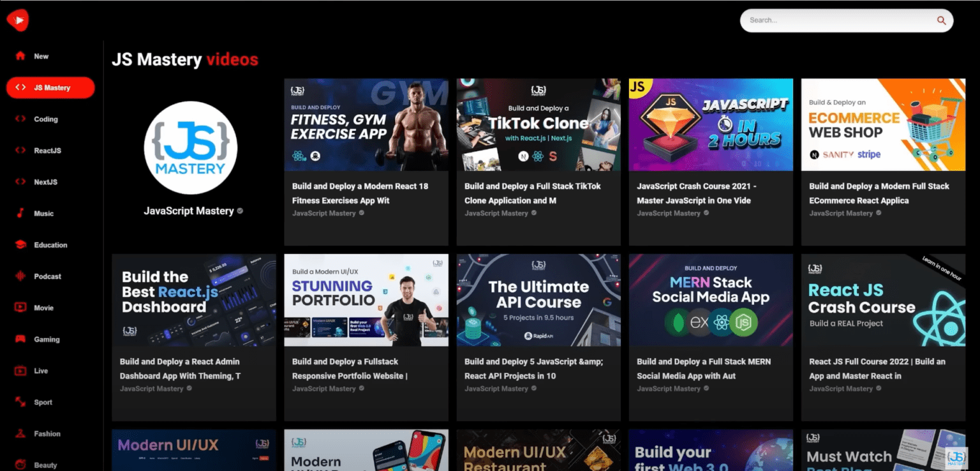
Task: Open the Live category icon
Action: (20, 371)
